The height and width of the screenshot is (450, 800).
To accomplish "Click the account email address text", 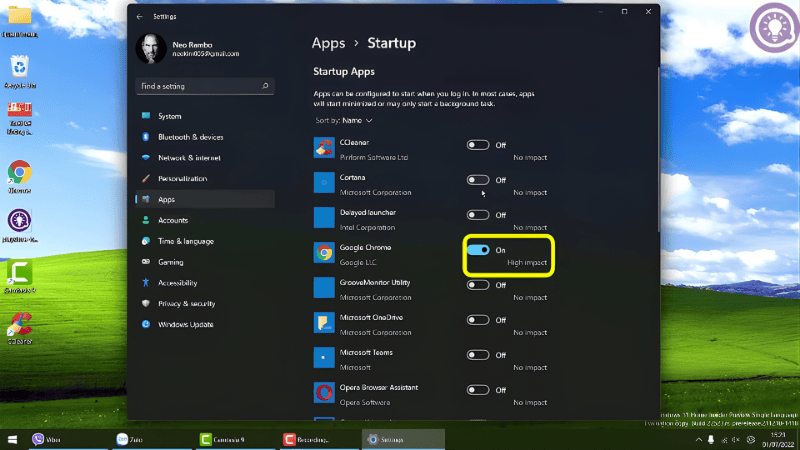I will point(206,54).
